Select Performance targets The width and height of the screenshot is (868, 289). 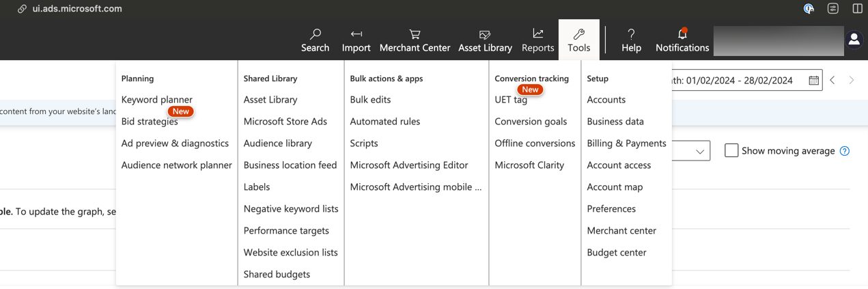(286, 231)
